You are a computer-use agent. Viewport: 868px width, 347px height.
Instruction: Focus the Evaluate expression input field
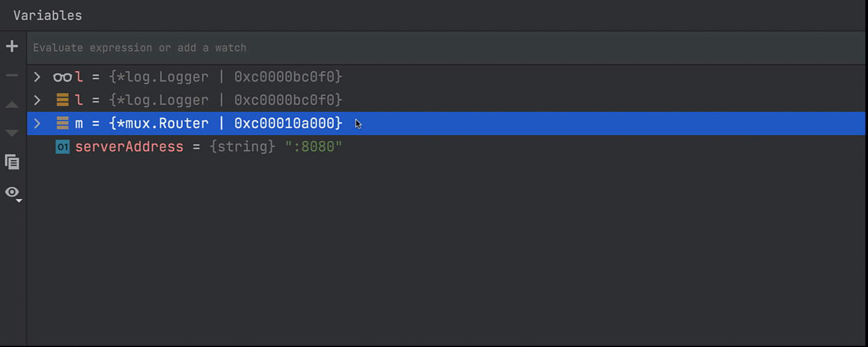tap(405, 48)
